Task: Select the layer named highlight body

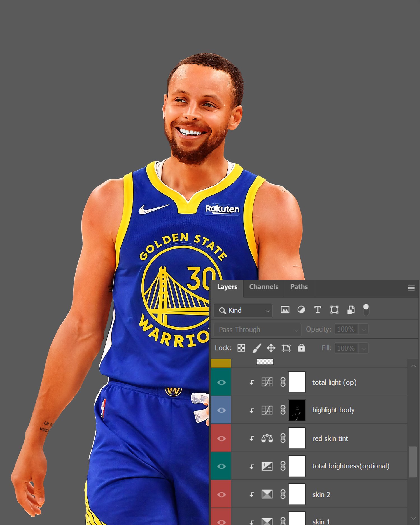Action: [333, 410]
